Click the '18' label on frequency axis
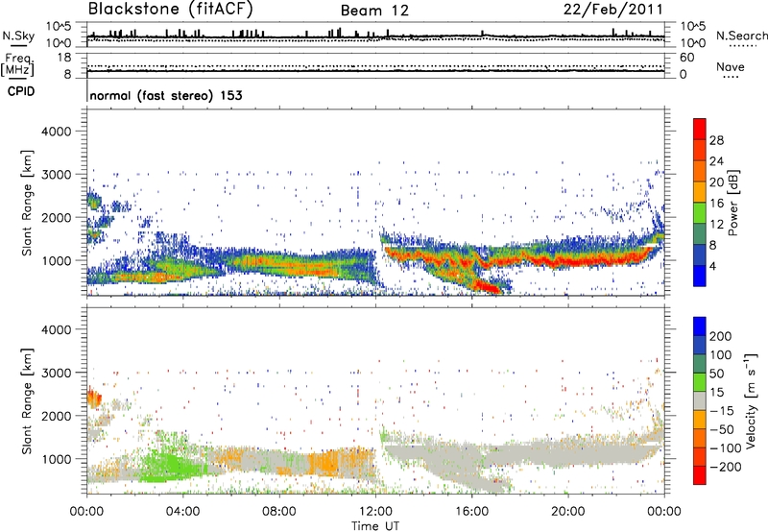The width and height of the screenshot is (768, 532). [x=64, y=58]
